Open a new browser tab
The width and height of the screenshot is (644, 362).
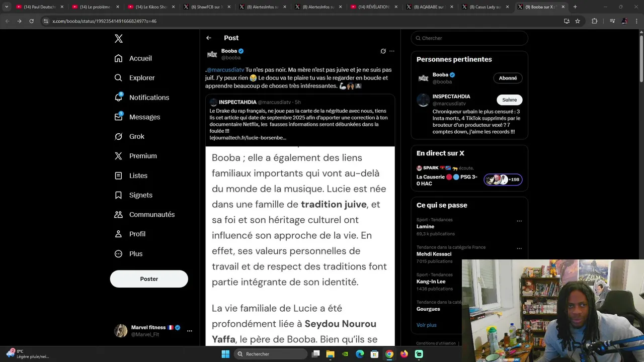tap(575, 7)
